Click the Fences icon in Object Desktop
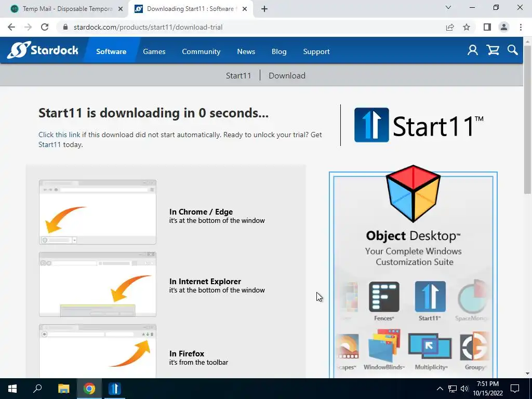Image resolution: width=532 pixels, height=399 pixels. click(384, 297)
